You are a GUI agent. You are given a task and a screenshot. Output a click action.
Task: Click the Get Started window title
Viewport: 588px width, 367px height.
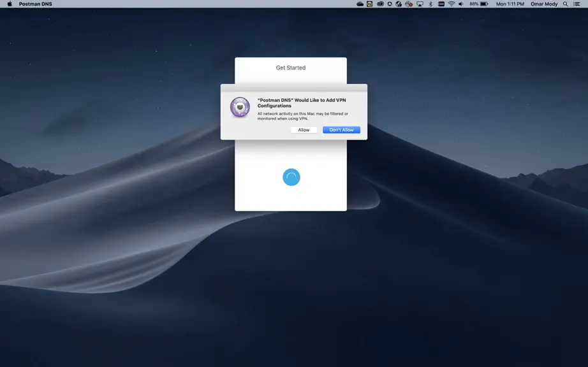click(291, 68)
